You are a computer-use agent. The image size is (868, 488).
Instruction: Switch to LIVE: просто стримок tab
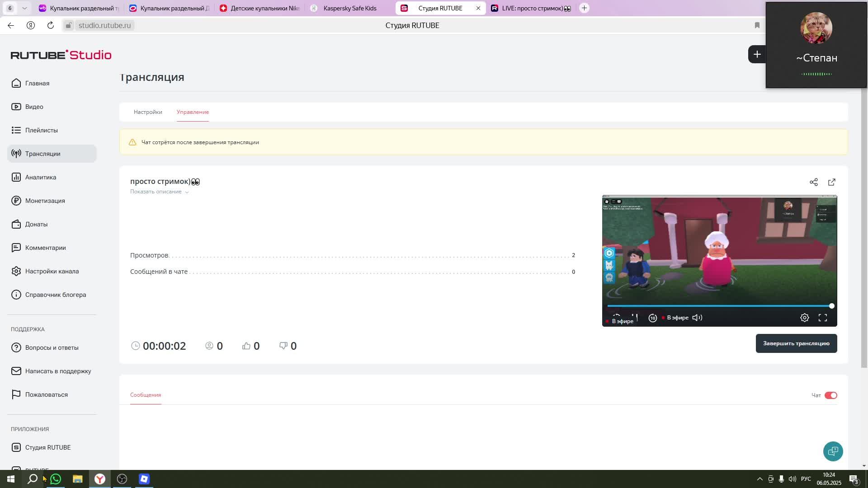(532, 8)
